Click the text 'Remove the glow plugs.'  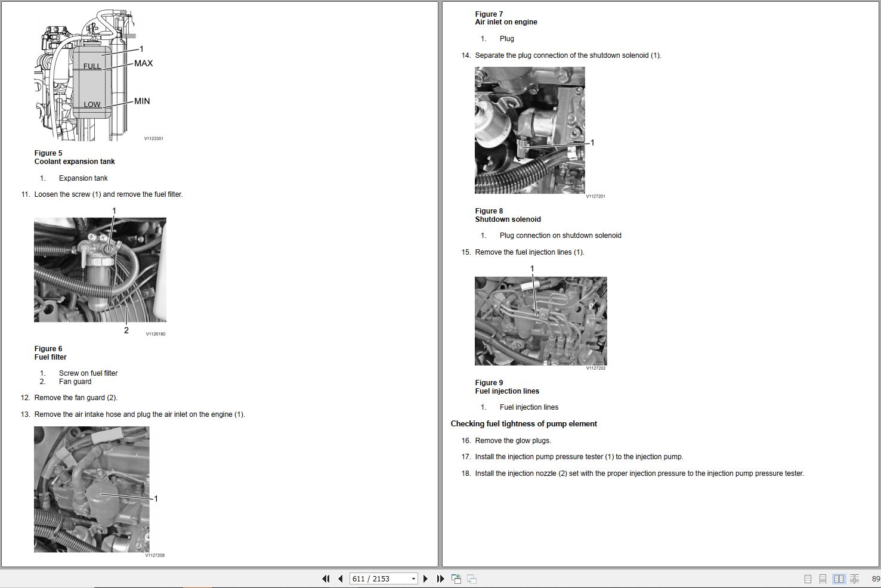tap(513, 441)
